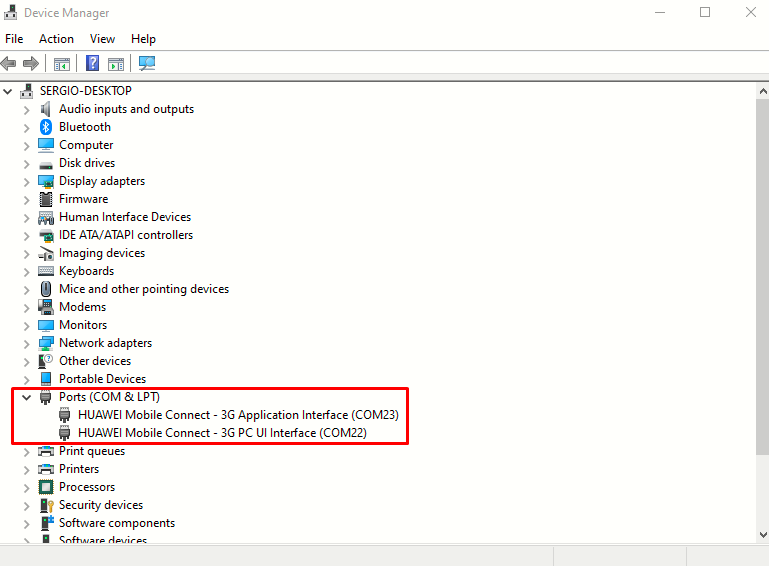Click the Audio inputs and outputs speaker icon
Image resolution: width=769 pixels, height=566 pixels.
pyautogui.click(x=46, y=109)
